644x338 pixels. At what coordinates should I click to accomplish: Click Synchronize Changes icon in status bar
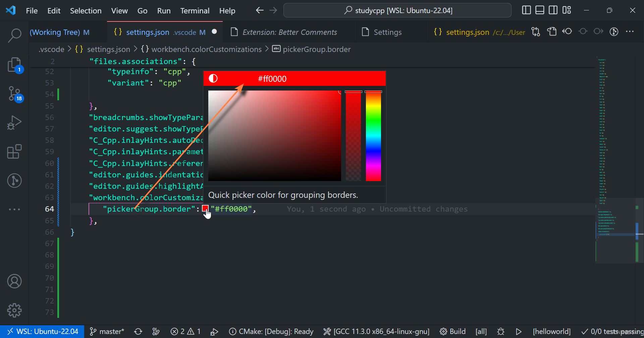coord(138,331)
